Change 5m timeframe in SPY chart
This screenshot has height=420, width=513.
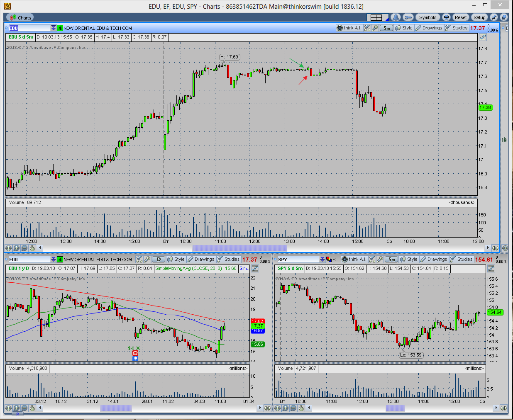pos(391,259)
